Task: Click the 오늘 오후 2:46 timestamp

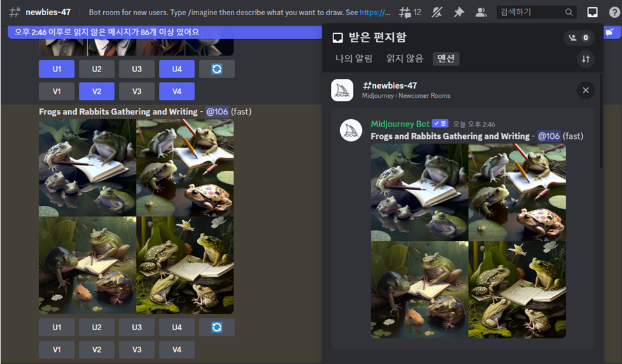Action: [474, 124]
